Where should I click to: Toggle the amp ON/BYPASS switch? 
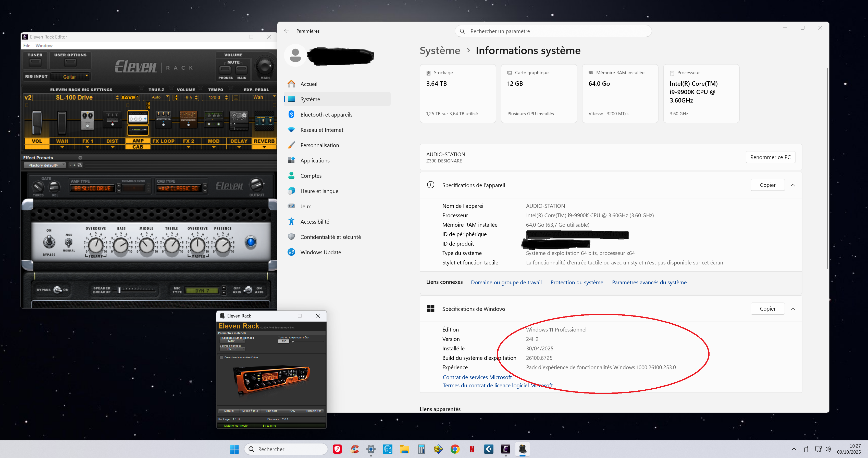click(49, 241)
